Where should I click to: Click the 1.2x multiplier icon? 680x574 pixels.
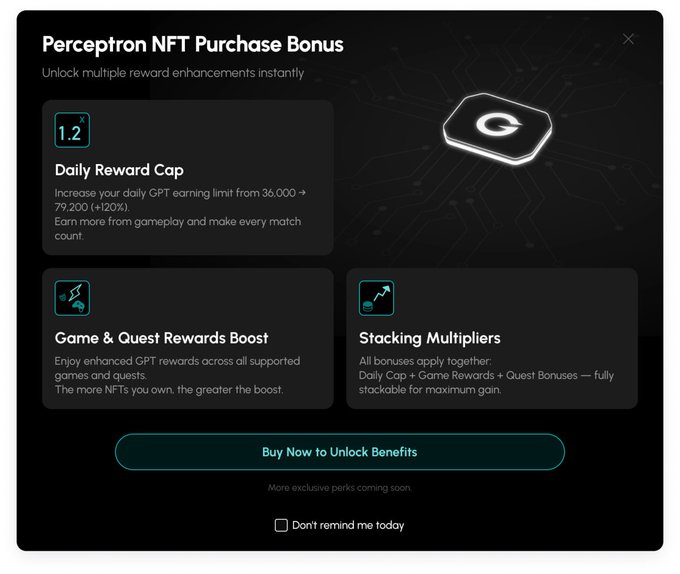[72, 131]
